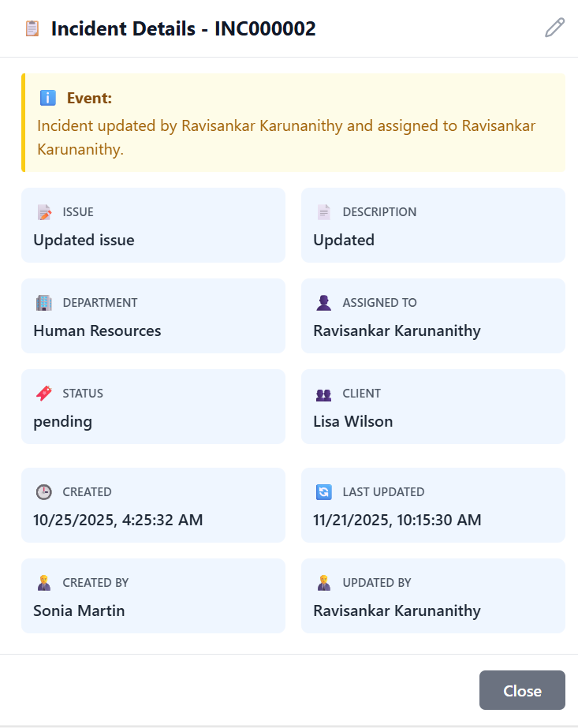578x728 pixels.
Task: Click the Client people icon
Action: (324, 394)
